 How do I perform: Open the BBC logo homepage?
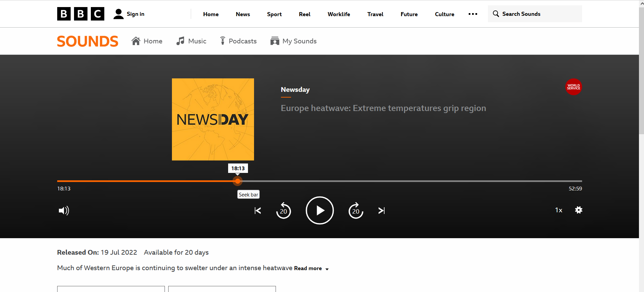tap(81, 14)
